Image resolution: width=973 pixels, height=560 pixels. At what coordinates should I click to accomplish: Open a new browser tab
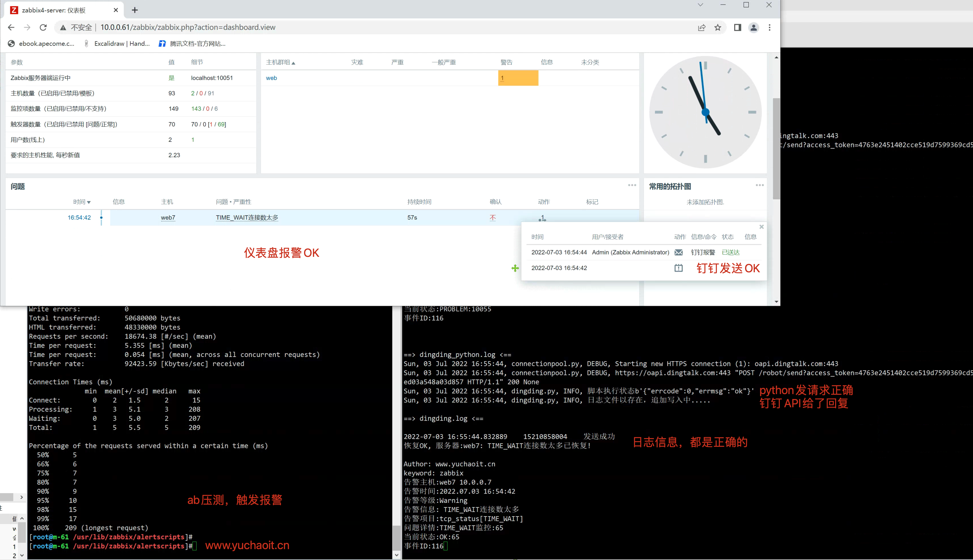[x=135, y=10]
